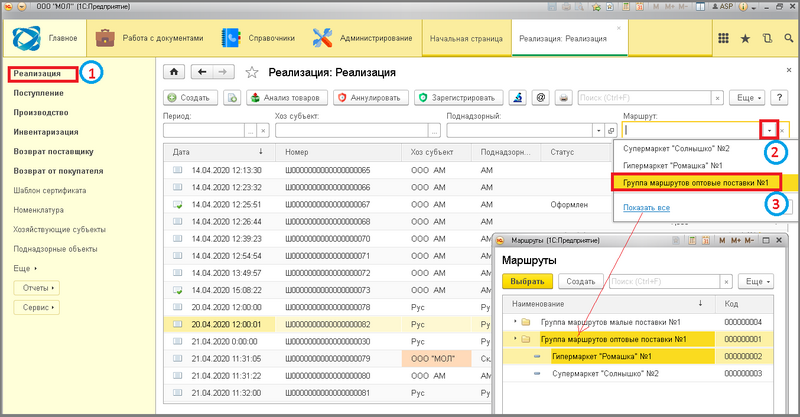Click the Период ellipsis picker button

click(x=251, y=131)
